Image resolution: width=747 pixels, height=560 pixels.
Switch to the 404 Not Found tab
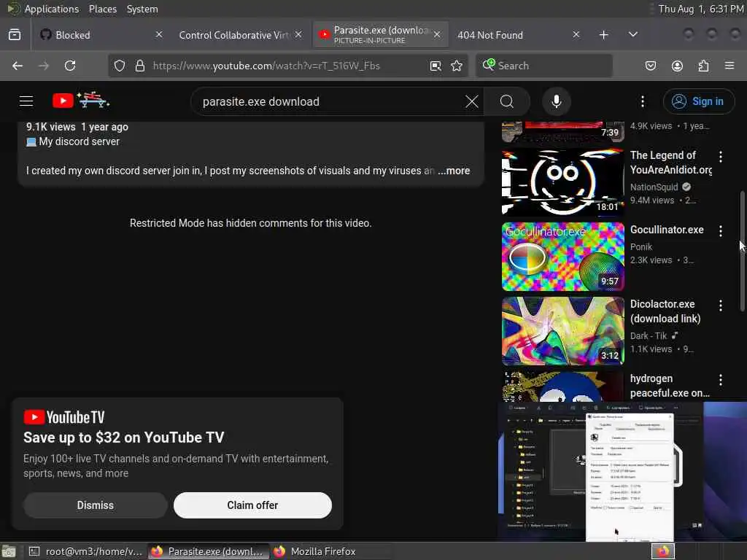(x=517, y=35)
